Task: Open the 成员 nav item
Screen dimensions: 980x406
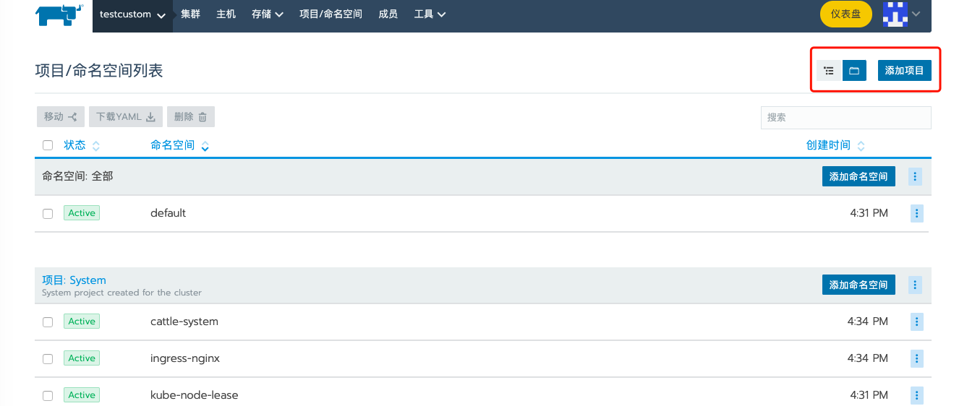Action: pyautogui.click(x=388, y=14)
